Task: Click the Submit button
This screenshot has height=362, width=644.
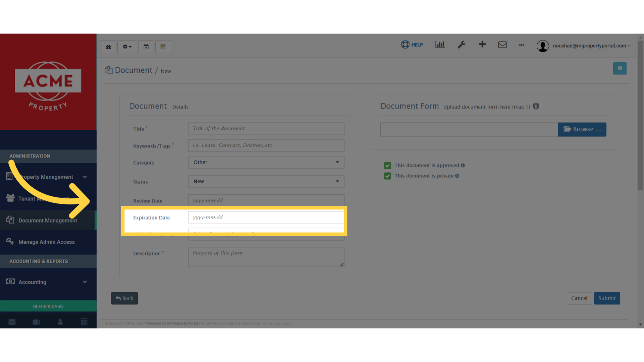Action: coord(607,298)
